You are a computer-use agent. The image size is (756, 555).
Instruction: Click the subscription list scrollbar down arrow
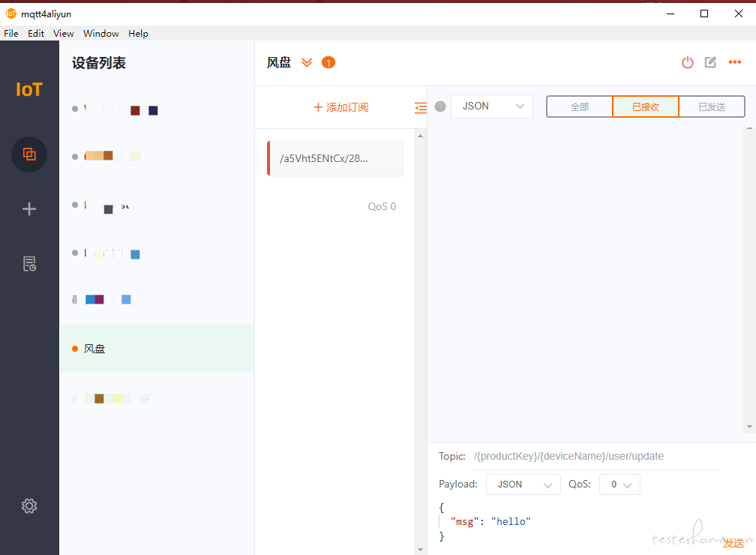click(x=421, y=550)
